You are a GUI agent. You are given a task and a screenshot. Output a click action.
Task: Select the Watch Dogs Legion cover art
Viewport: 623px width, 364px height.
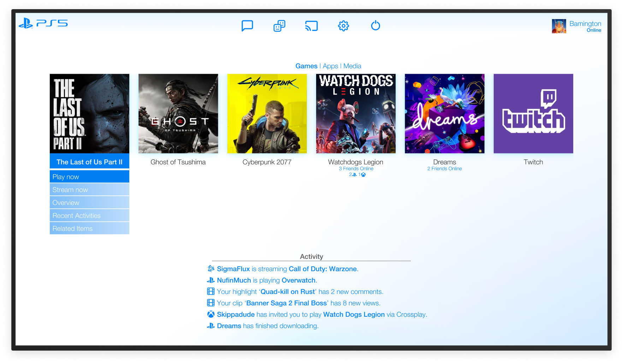pyautogui.click(x=356, y=114)
